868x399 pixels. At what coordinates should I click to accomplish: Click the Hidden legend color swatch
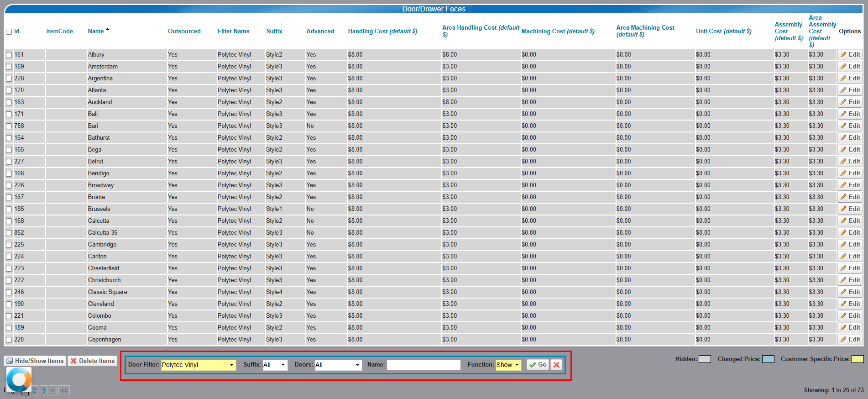705,359
